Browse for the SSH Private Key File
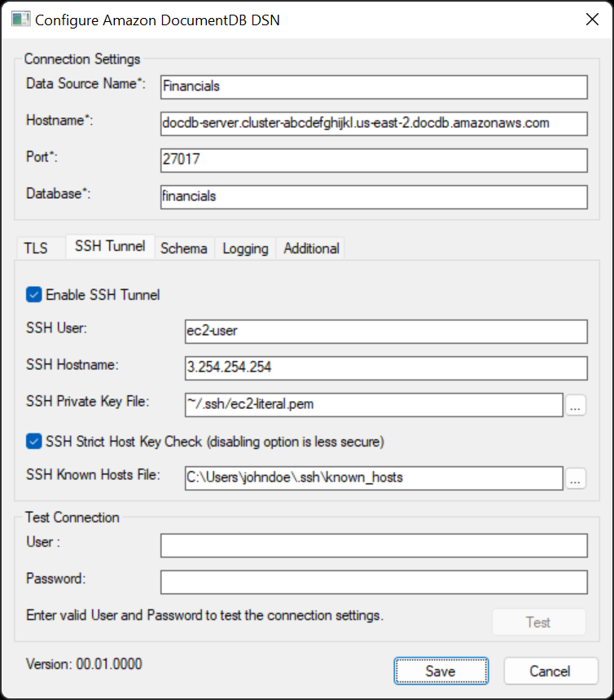 click(x=576, y=405)
